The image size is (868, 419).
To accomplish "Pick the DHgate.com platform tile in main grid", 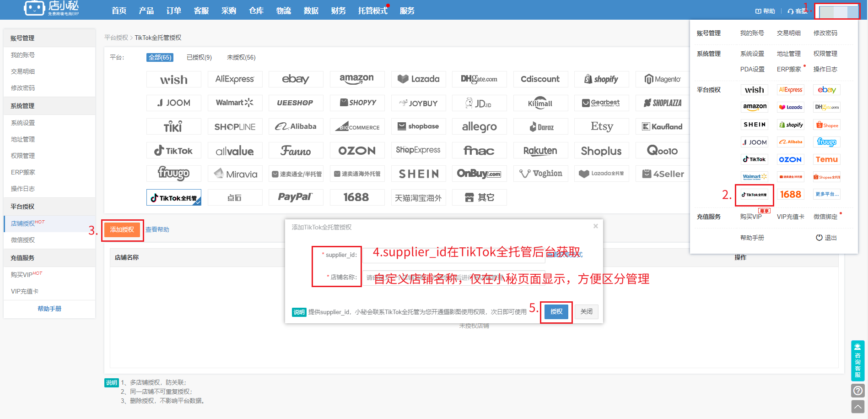I will [479, 79].
